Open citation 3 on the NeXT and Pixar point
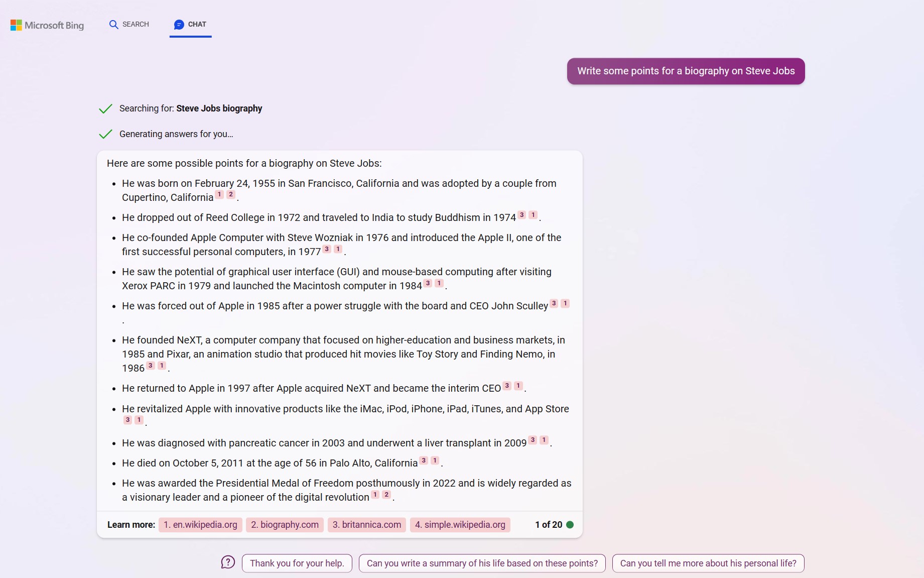Viewport: 924px width, 578px height. [x=151, y=366]
